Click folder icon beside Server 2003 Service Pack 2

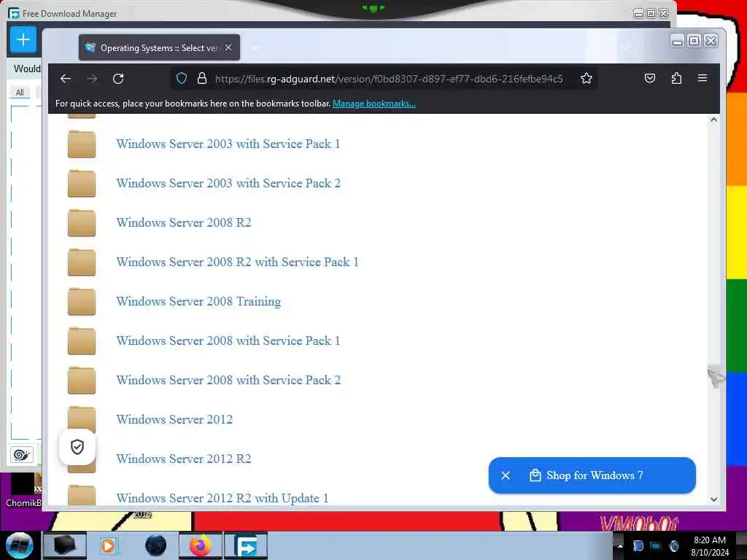(x=82, y=183)
